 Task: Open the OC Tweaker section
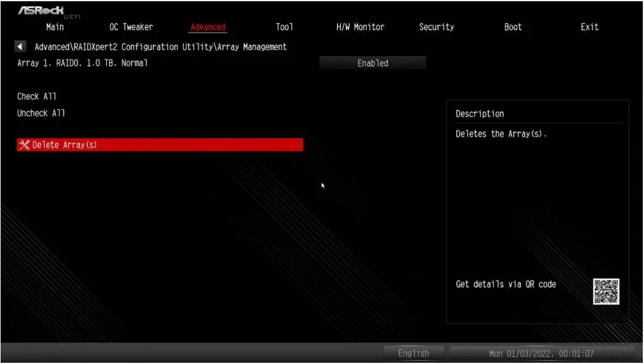pyautogui.click(x=131, y=26)
